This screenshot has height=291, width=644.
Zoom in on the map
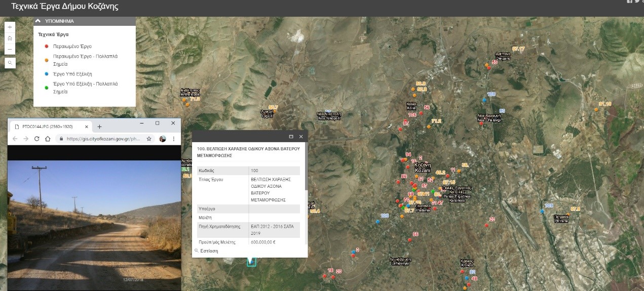[x=10, y=27]
